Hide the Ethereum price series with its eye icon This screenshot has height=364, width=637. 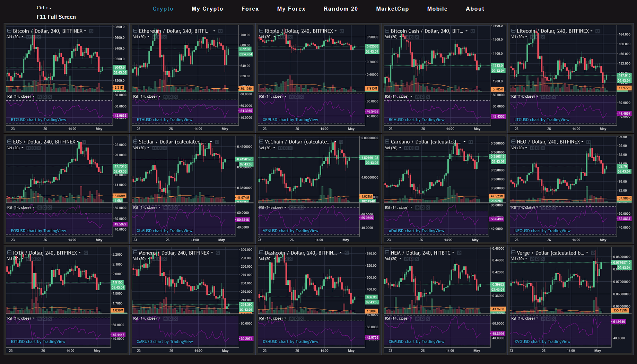(220, 31)
